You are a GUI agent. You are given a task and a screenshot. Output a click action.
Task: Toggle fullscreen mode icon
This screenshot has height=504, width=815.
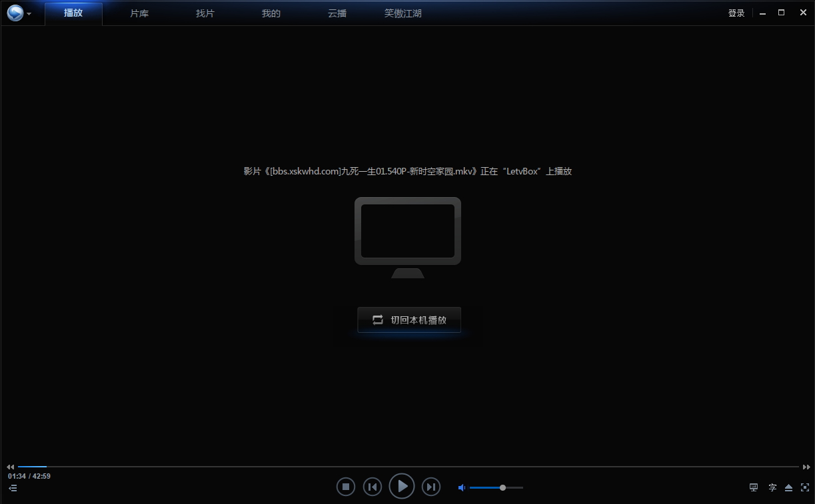tap(805, 487)
